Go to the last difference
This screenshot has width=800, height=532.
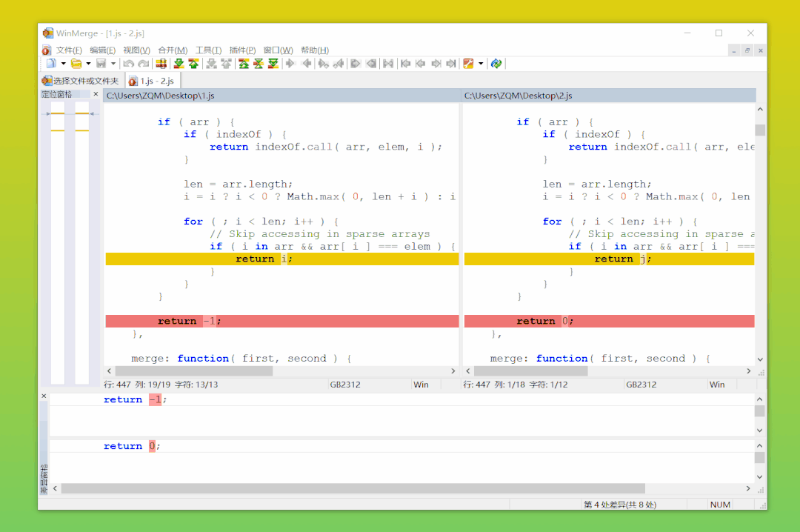[273, 63]
